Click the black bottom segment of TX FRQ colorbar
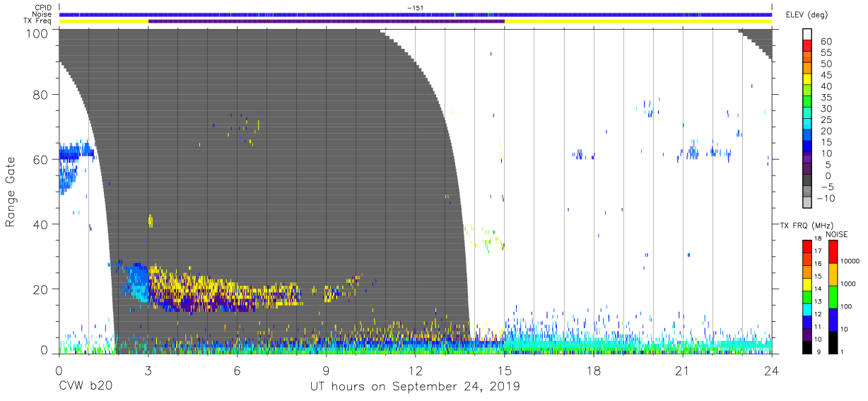This screenshot has width=868, height=401. click(x=807, y=346)
